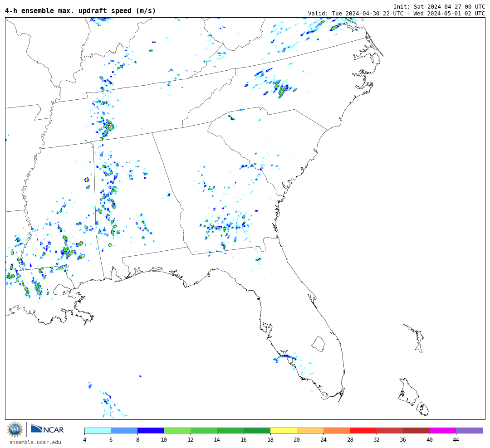490x448 pixels.
Task: Click the colorbar label '36'
Action: pos(403,440)
